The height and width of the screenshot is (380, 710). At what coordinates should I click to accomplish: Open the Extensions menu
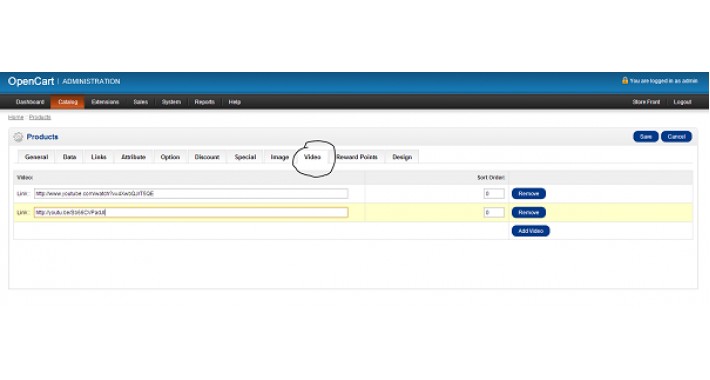(105, 102)
